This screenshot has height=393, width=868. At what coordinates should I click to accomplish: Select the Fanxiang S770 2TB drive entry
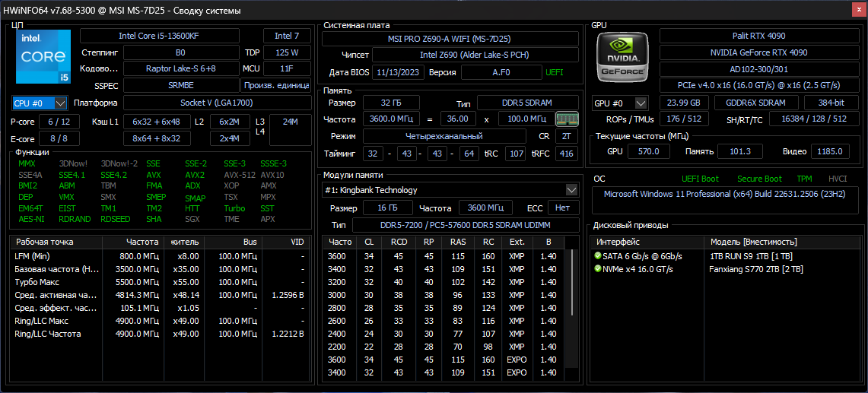pos(755,269)
